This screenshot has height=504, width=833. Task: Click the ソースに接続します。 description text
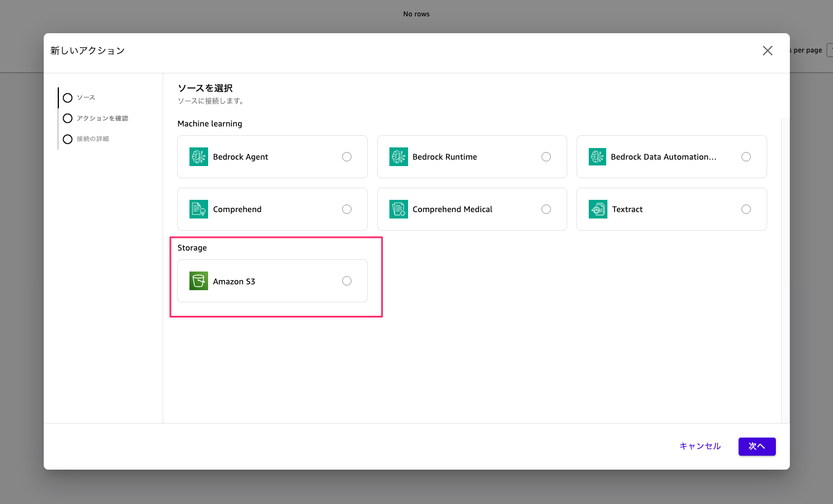(211, 101)
